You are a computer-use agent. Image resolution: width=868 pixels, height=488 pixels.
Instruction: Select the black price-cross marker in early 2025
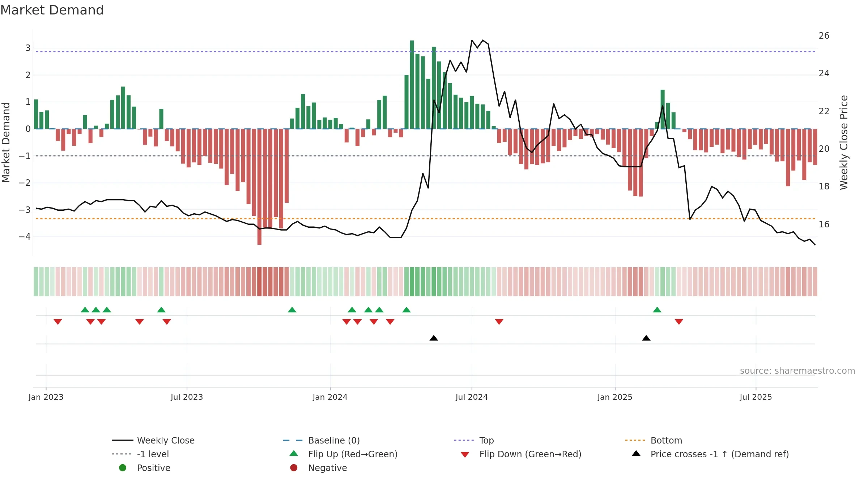(x=646, y=338)
